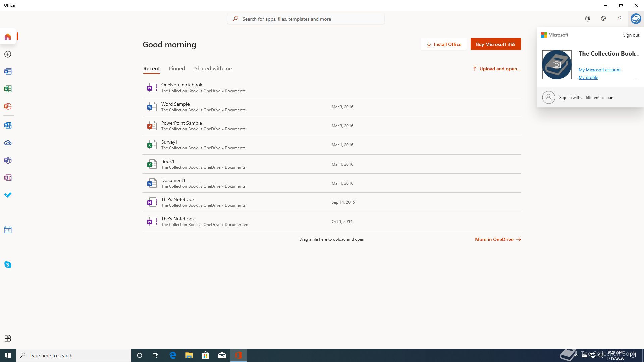
Task: Open Survey1 workbook
Action: pyautogui.click(x=332, y=145)
